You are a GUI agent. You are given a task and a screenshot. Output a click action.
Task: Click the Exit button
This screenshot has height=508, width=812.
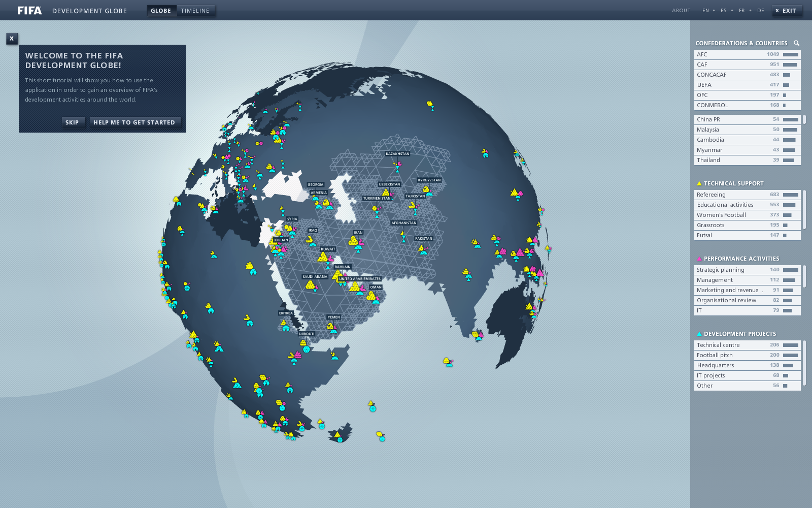(x=787, y=11)
